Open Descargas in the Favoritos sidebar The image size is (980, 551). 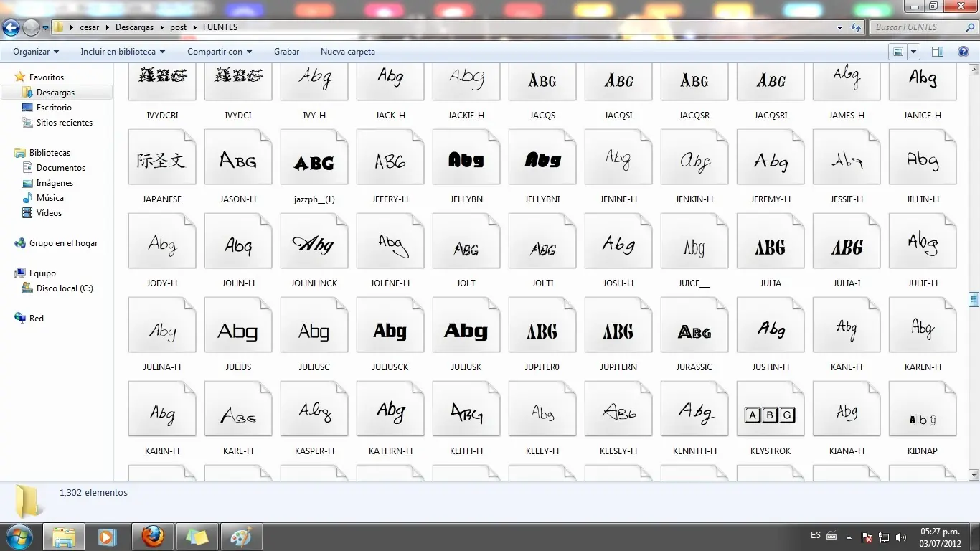coord(57,93)
